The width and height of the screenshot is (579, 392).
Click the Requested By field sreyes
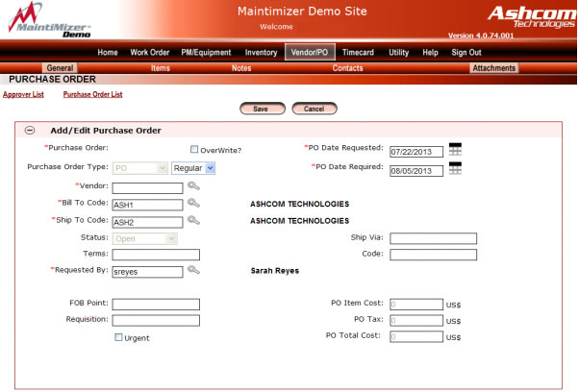tap(147, 272)
